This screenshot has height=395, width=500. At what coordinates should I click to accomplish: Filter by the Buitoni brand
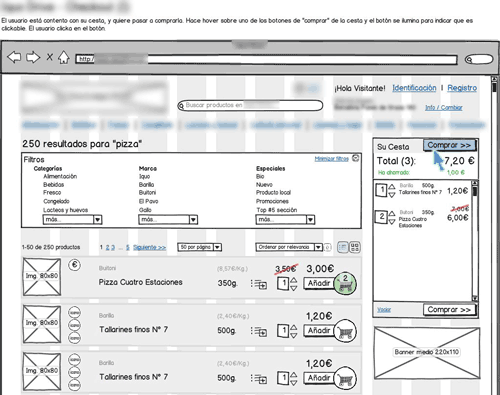pyautogui.click(x=147, y=193)
